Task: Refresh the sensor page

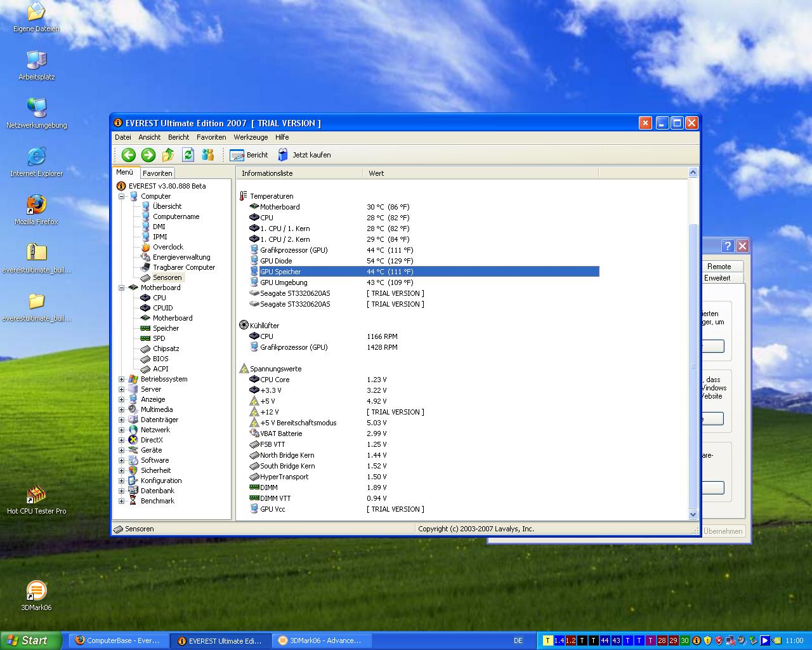Action: click(188, 155)
